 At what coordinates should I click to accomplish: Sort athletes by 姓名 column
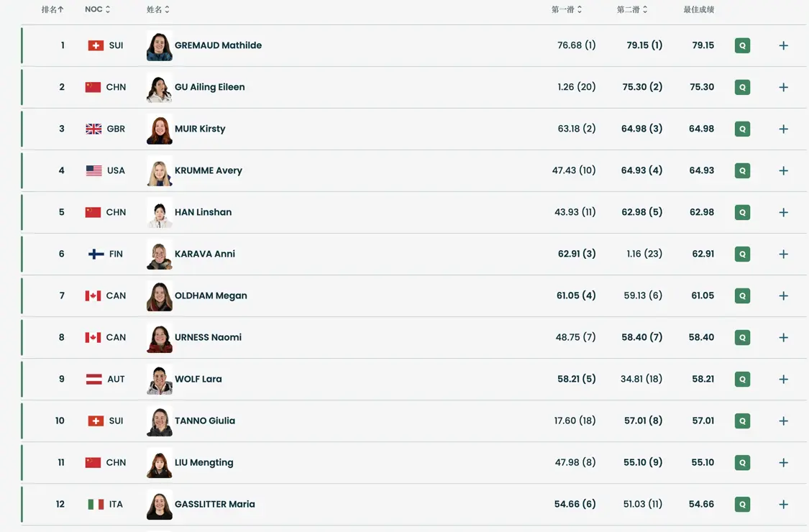pos(158,9)
